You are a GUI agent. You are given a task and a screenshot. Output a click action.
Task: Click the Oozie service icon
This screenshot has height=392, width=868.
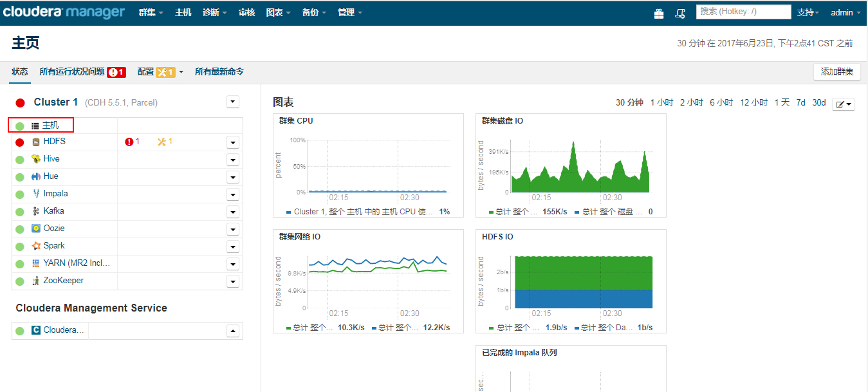click(36, 229)
